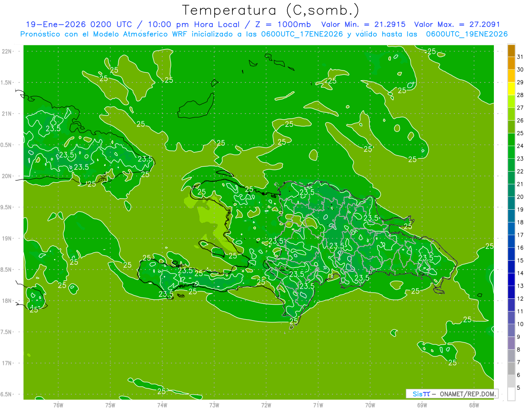The width and height of the screenshot is (532, 411).
Task: Click legend value 18
Action: tap(520, 222)
